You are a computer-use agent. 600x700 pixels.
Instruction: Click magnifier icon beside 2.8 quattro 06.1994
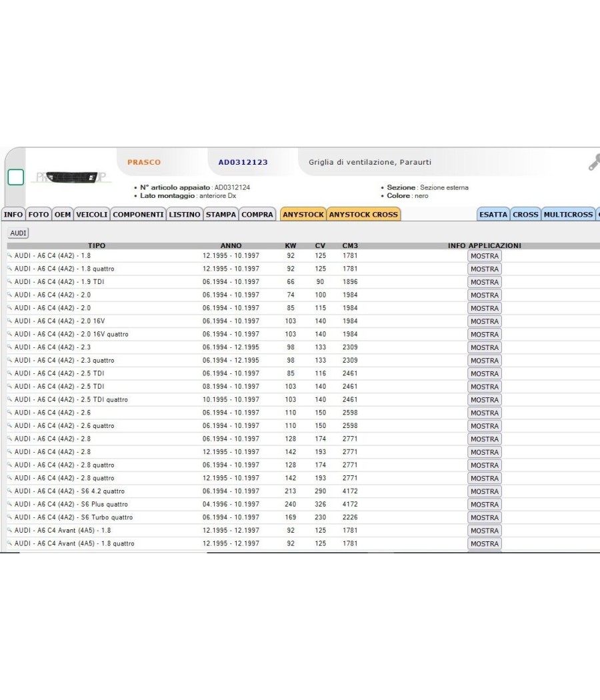click(x=9, y=464)
